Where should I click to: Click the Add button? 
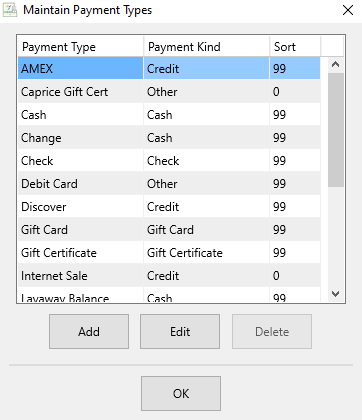(89, 332)
